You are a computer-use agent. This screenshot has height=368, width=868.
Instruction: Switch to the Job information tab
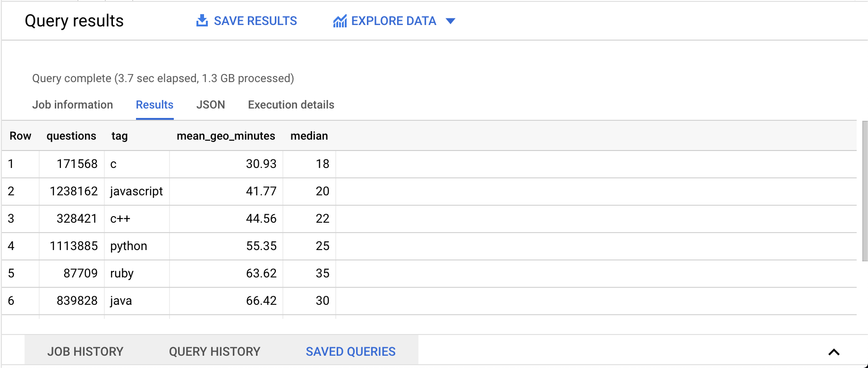[73, 105]
